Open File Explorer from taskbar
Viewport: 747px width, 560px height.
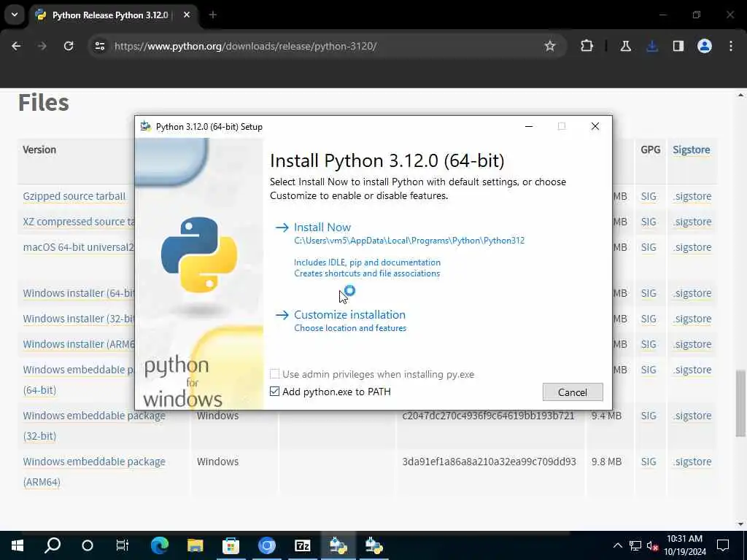[x=196, y=545]
